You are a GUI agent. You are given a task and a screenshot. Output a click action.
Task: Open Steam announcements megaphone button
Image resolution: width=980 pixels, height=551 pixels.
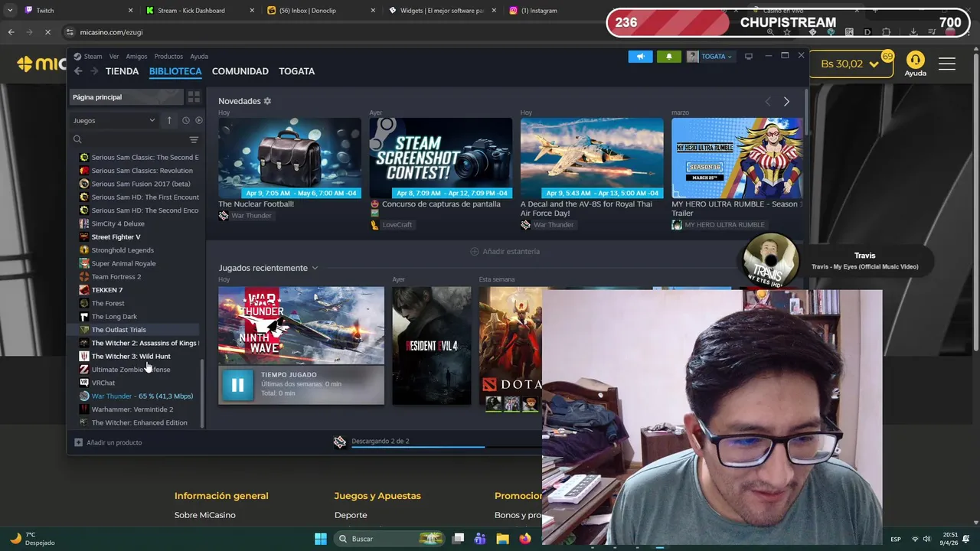tap(640, 57)
